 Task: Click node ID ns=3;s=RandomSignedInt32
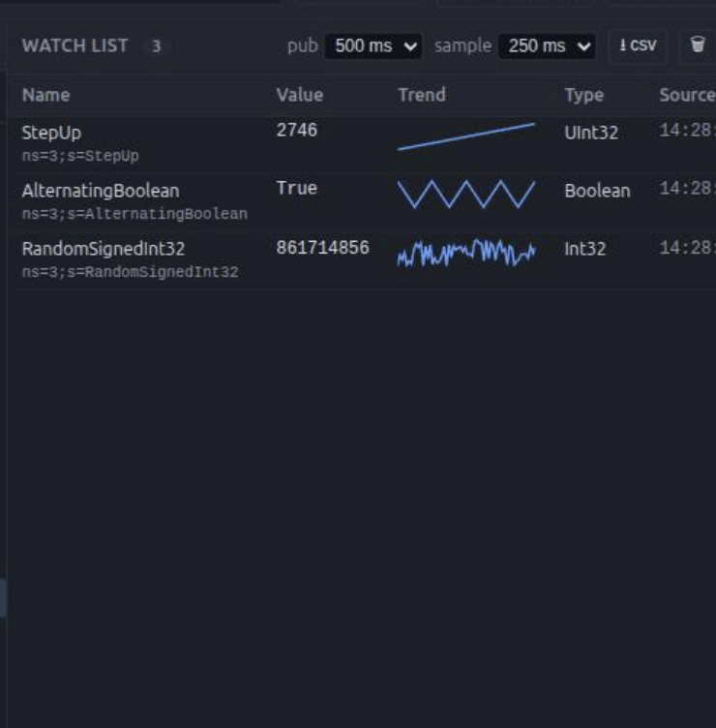pyautogui.click(x=131, y=272)
